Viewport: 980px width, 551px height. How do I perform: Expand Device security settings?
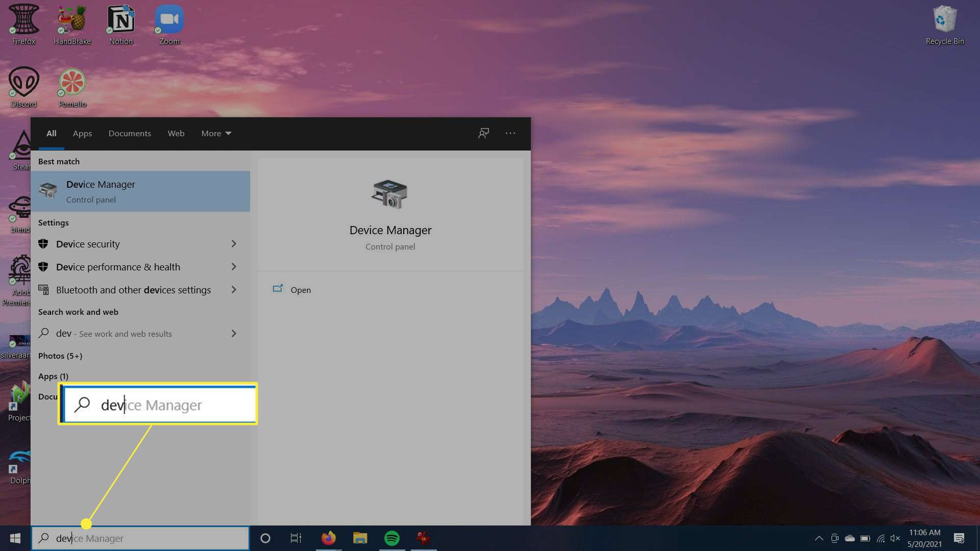point(234,243)
